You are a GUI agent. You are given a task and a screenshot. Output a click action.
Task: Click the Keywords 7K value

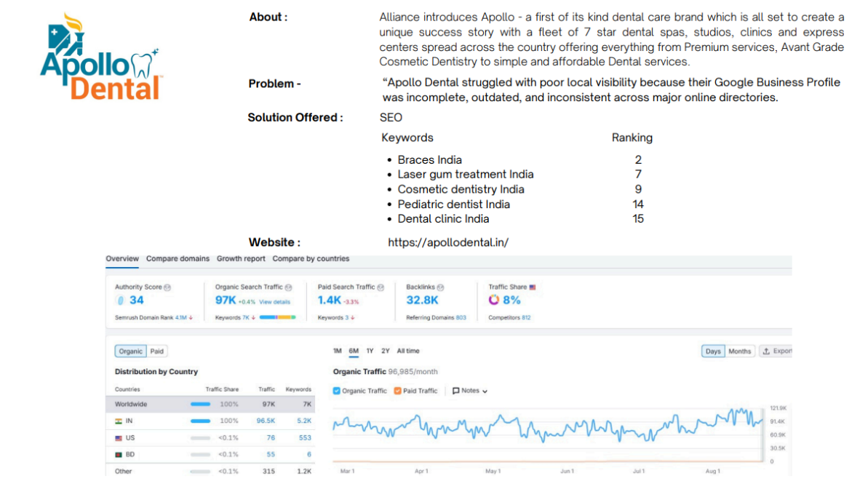(246, 318)
